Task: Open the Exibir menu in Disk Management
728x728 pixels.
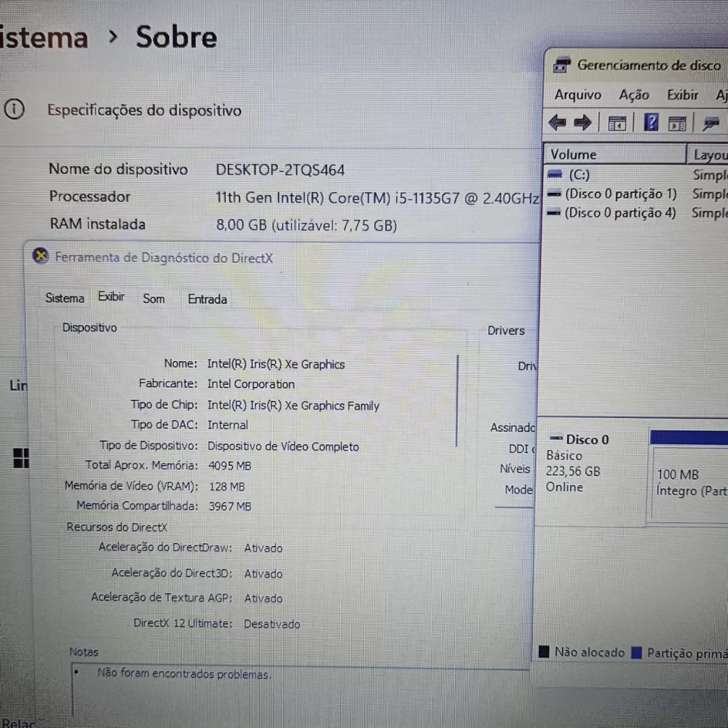Action: coord(682,95)
